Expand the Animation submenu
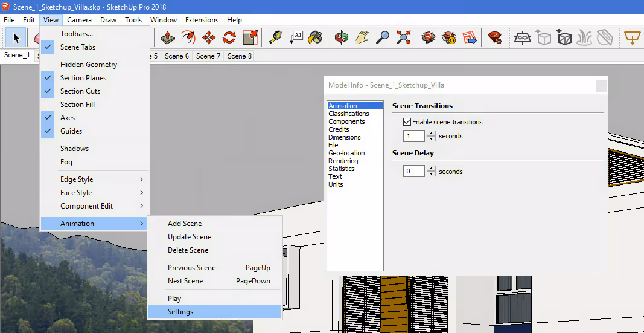644x333 pixels. pyautogui.click(x=95, y=223)
